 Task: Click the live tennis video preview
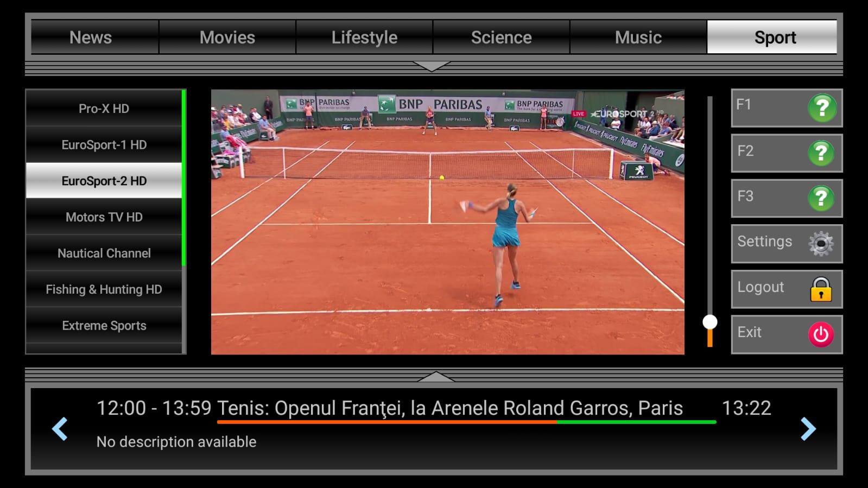[x=447, y=222]
